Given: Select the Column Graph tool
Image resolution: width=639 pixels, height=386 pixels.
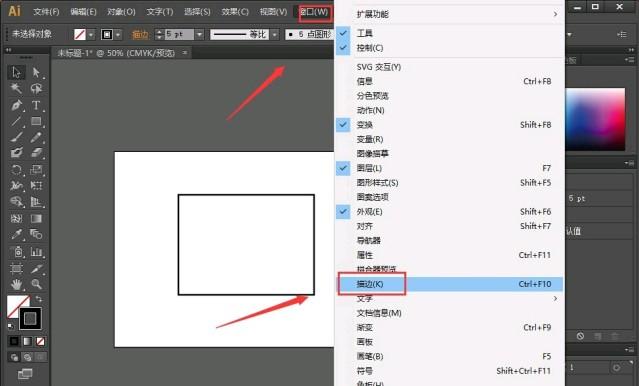Looking at the screenshot, I should (x=36, y=251).
